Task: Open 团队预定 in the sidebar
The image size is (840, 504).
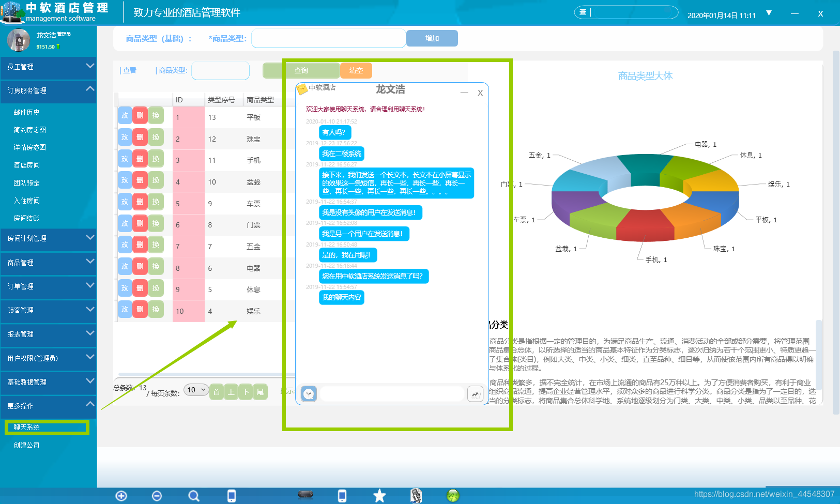Action: click(27, 183)
